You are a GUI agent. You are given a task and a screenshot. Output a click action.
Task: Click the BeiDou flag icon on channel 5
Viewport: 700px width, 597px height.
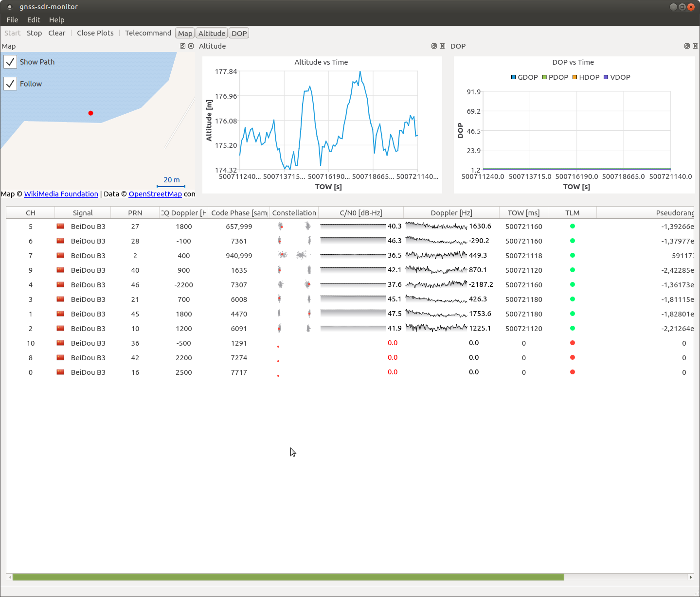60,226
